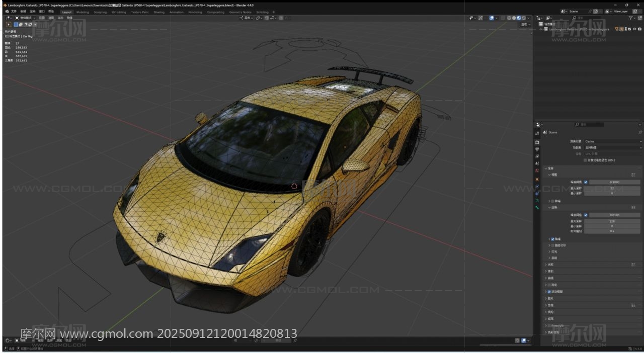This screenshot has height=353, width=644.
Task: Open the viewport 选择 (Select) menu
Action: (51, 18)
